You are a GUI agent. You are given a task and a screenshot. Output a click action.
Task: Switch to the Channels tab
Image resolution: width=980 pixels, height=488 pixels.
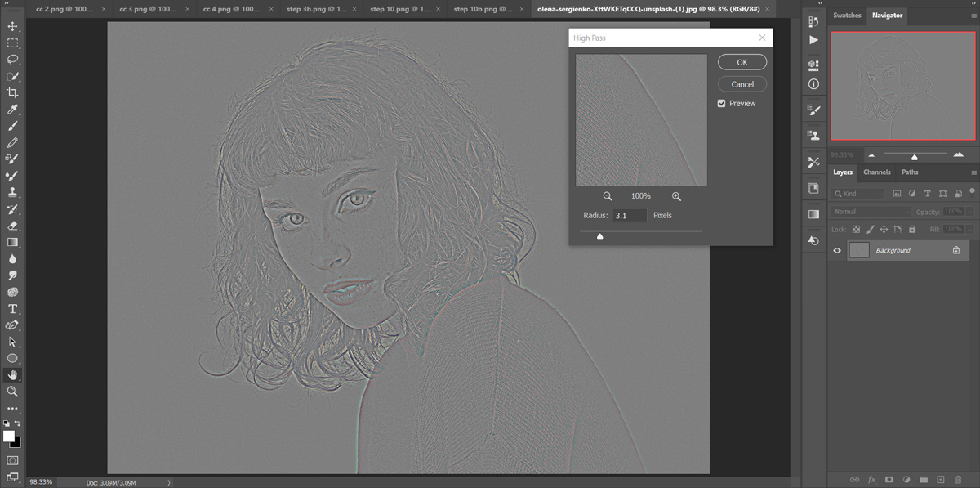pos(877,172)
